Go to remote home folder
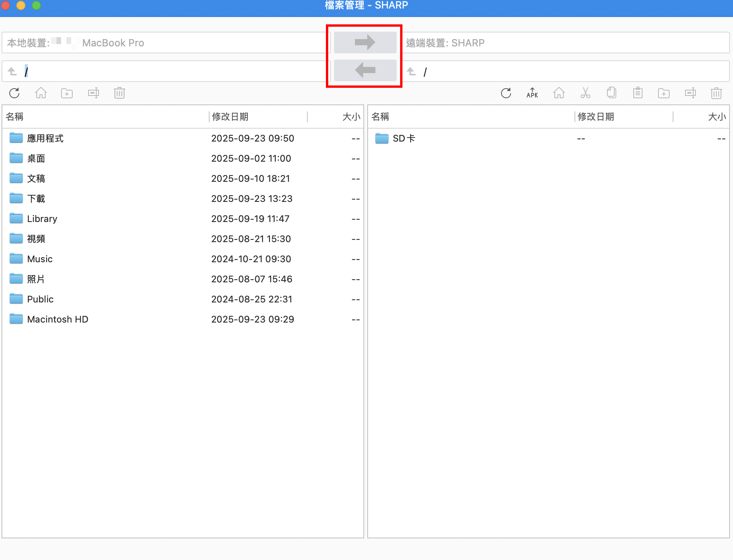 [x=559, y=93]
